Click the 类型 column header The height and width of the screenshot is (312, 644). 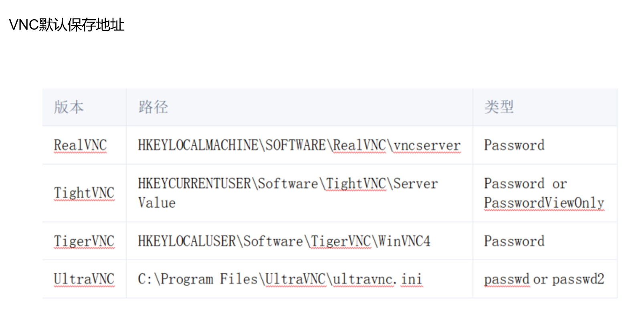coord(499,107)
